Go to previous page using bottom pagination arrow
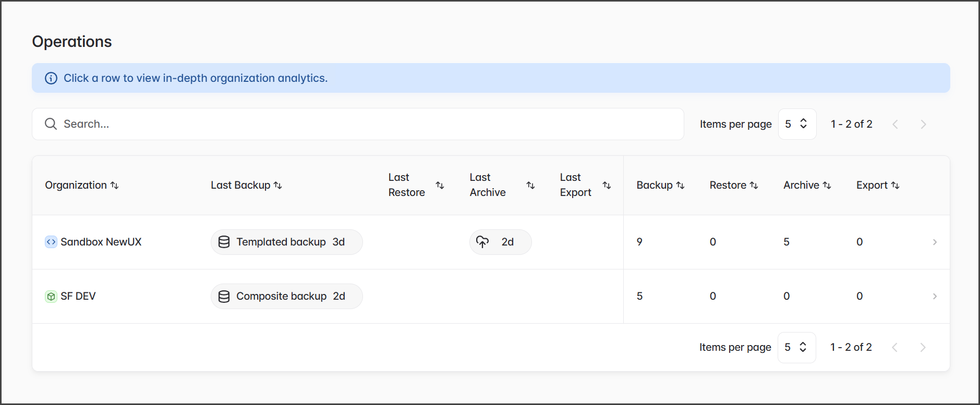 [x=894, y=348]
